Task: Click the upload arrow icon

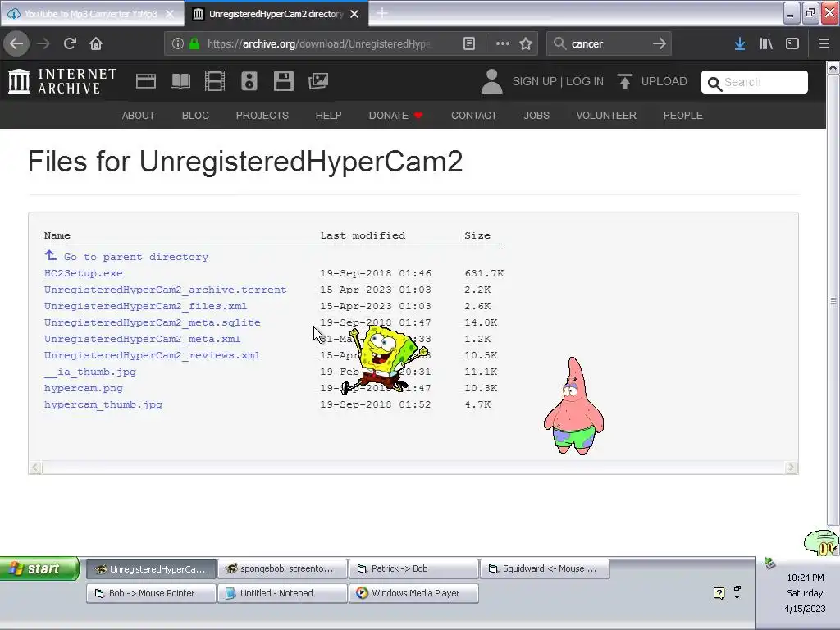Action: click(x=624, y=81)
